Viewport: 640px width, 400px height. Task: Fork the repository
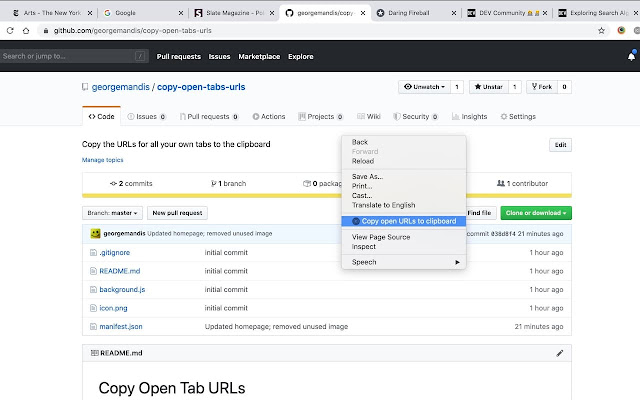click(x=542, y=87)
